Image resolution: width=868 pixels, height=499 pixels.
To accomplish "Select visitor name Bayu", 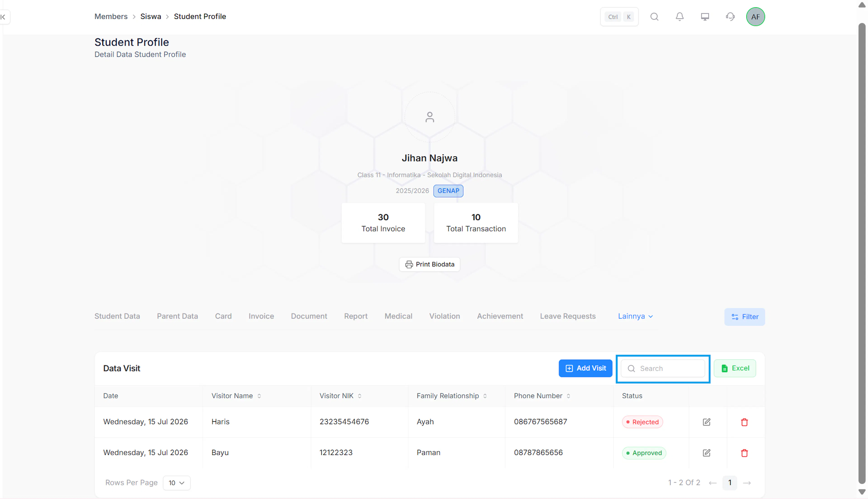I will pos(220,452).
